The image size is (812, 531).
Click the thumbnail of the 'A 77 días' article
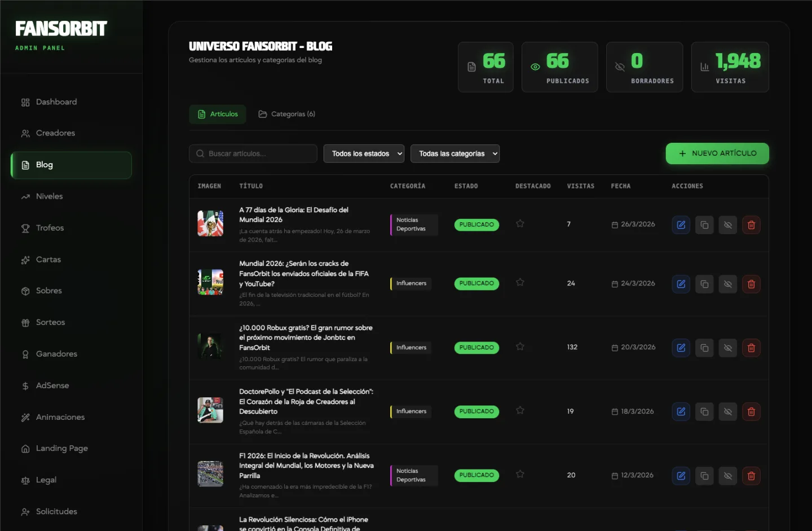(210, 223)
